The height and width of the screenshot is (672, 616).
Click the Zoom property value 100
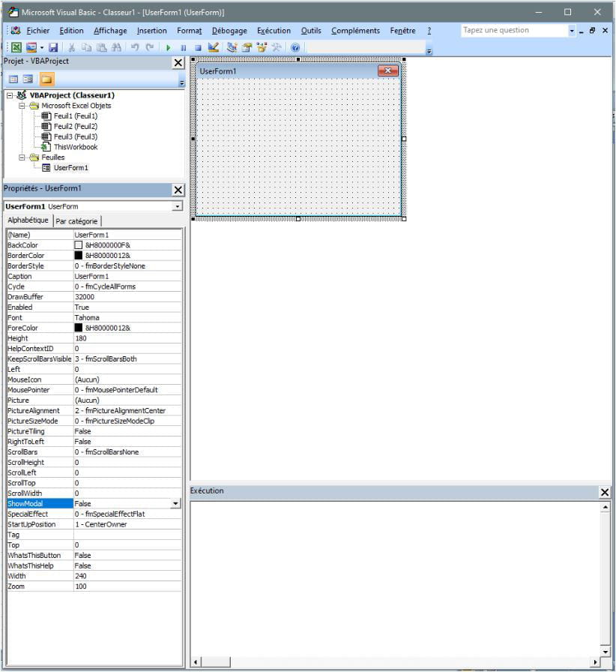click(x=127, y=586)
